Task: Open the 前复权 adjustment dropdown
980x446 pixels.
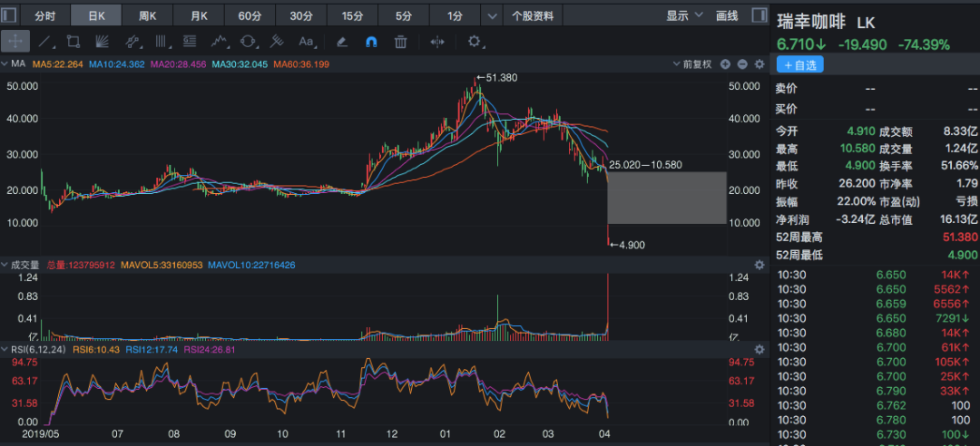Action: point(699,64)
